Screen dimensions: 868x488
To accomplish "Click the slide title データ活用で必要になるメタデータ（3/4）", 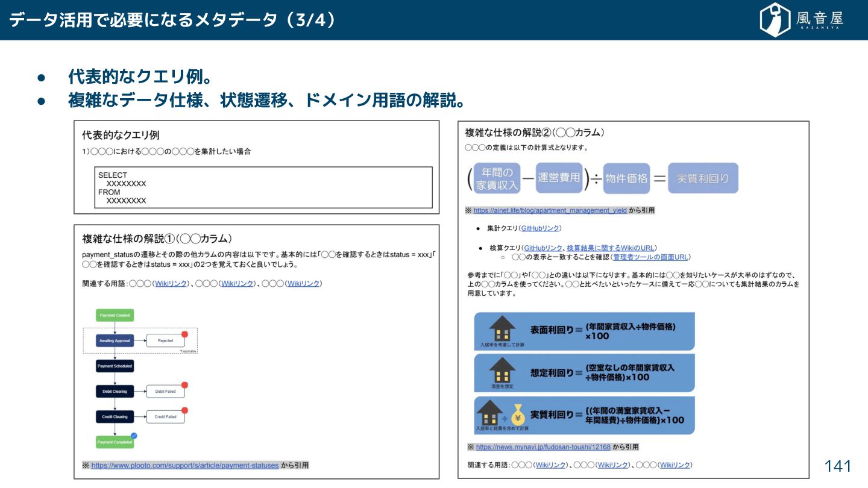I will point(172,20).
